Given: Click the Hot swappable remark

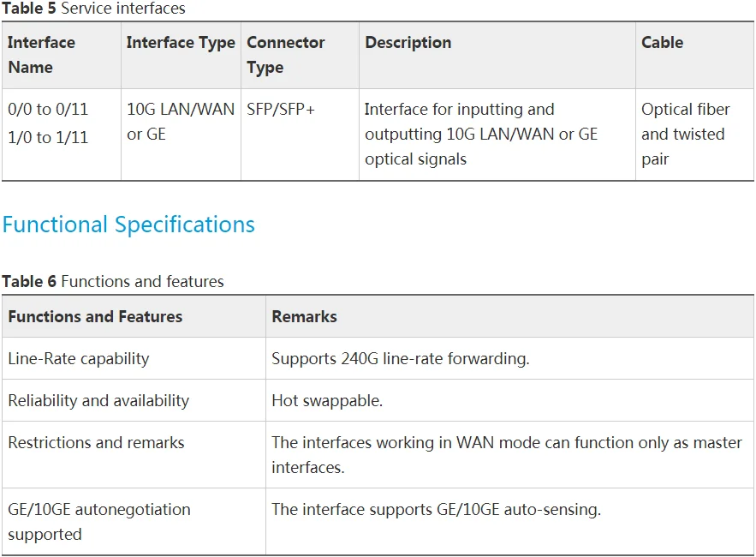Looking at the screenshot, I should tap(327, 401).
